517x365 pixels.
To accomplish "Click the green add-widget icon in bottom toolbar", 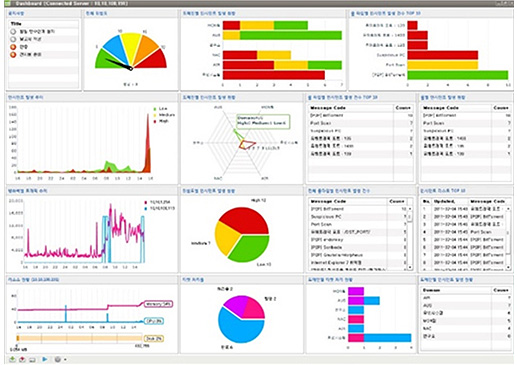I will point(12,360).
